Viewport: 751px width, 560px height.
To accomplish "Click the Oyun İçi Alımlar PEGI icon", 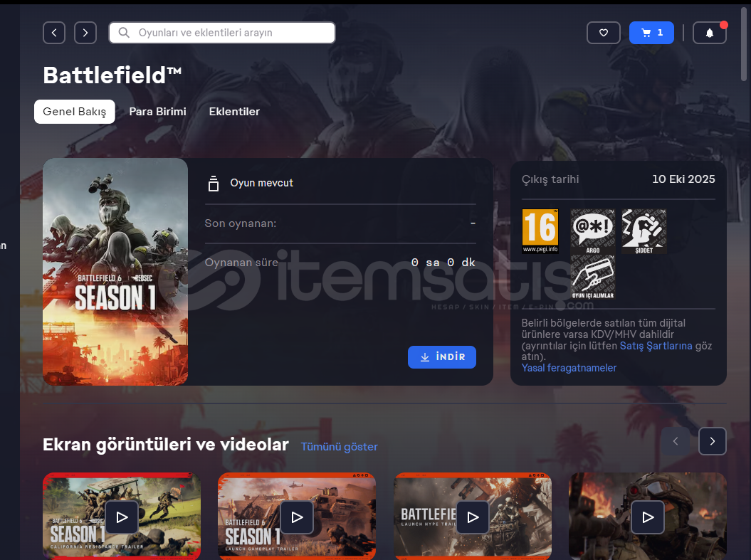I will tap(592, 277).
